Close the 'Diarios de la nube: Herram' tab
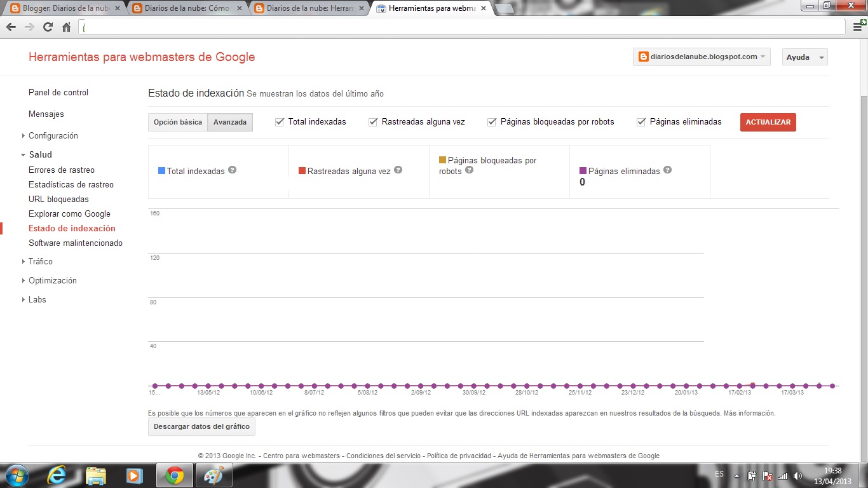The width and height of the screenshot is (868, 488). 362,9
